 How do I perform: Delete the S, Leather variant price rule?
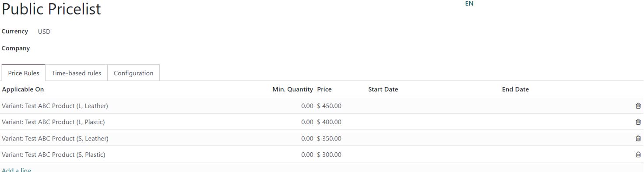coord(638,138)
